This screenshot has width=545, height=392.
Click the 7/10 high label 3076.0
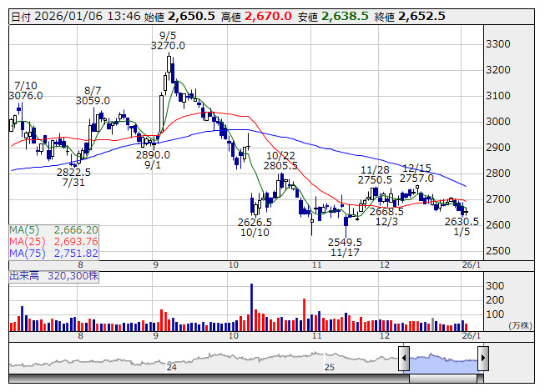pyautogui.click(x=25, y=96)
